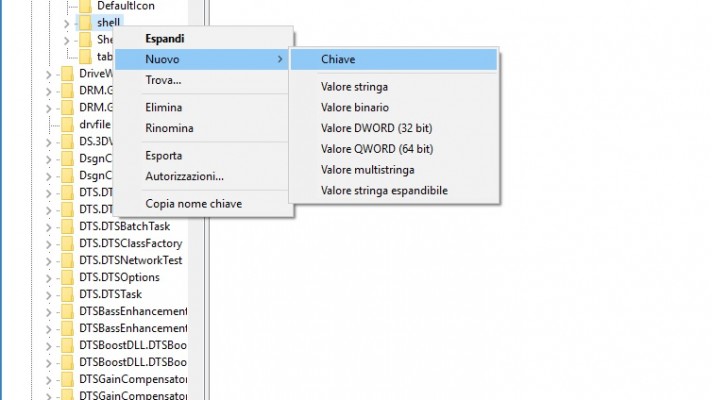This screenshot has width=712, height=400.
Task: Expand the 'She' key below shell
Action: coord(66,40)
